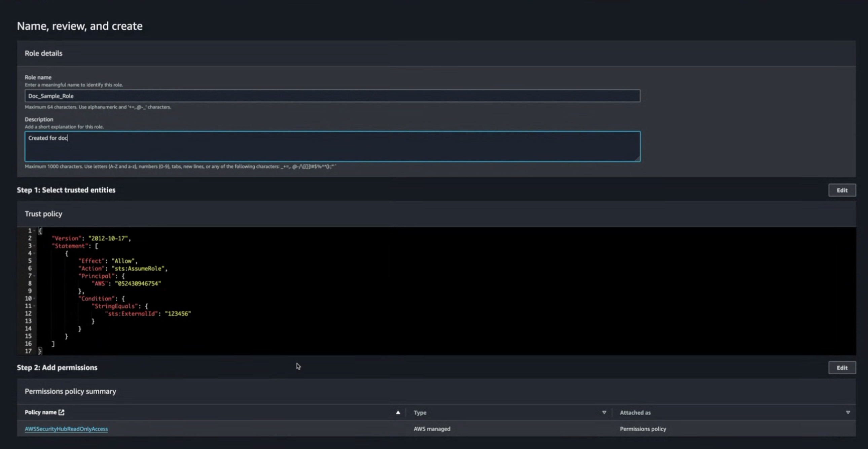This screenshot has width=868, height=449.
Task: Click the Type column header
Action: click(420, 413)
